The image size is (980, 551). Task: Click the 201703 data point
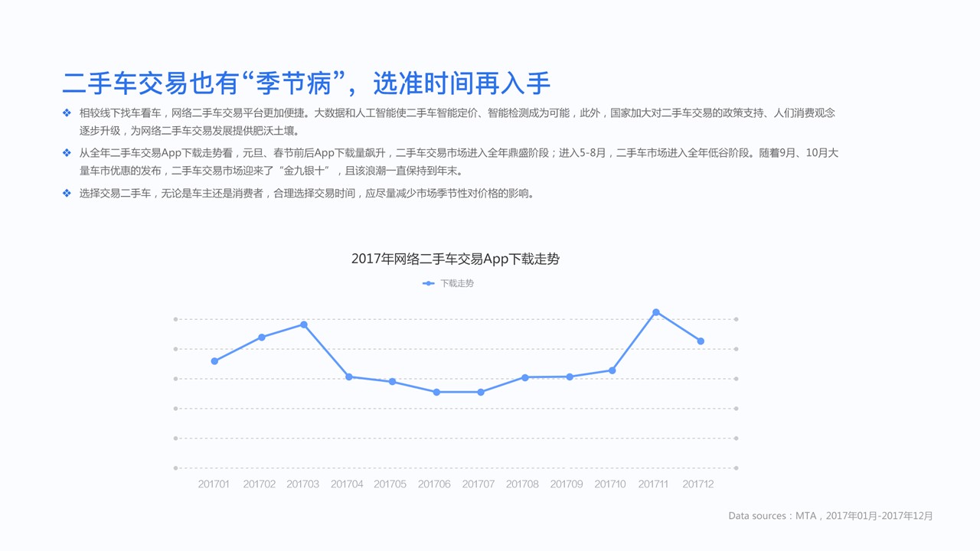[x=304, y=324]
